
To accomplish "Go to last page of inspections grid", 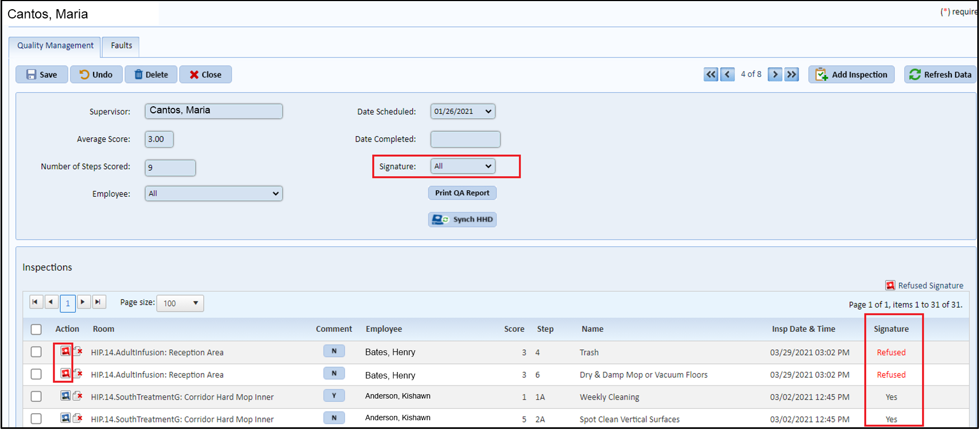I will click(x=99, y=302).
